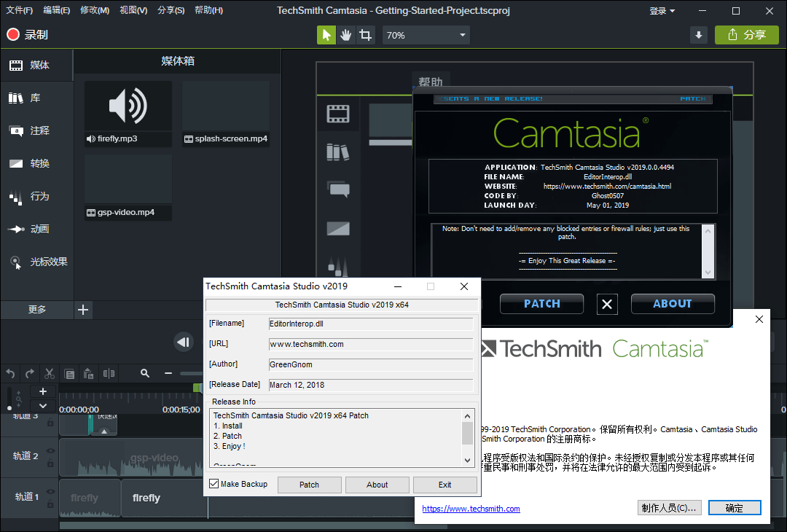This screenshot has height=532, width=787.
Task: Open the 视图(V) menu
Action: tap(133, 10)
